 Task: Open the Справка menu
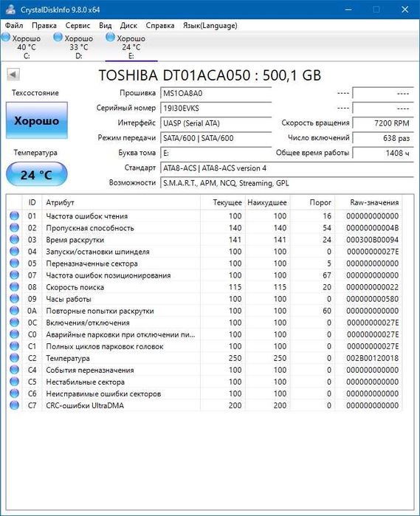pos(160,25)
